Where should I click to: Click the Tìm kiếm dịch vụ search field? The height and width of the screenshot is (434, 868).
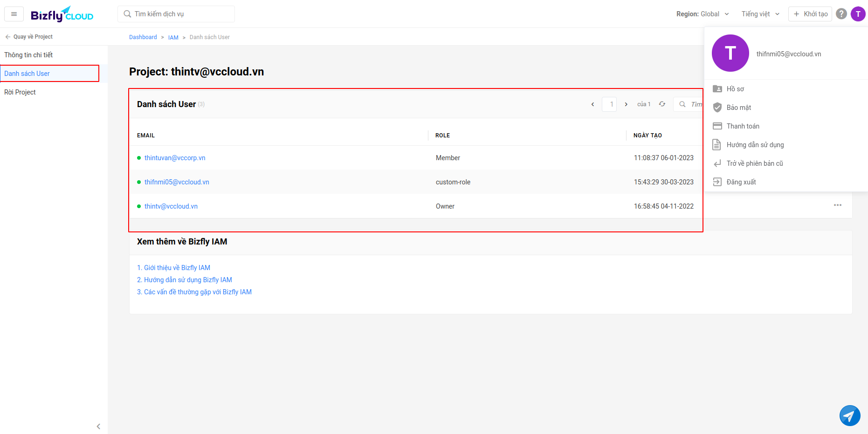point(182,14)
